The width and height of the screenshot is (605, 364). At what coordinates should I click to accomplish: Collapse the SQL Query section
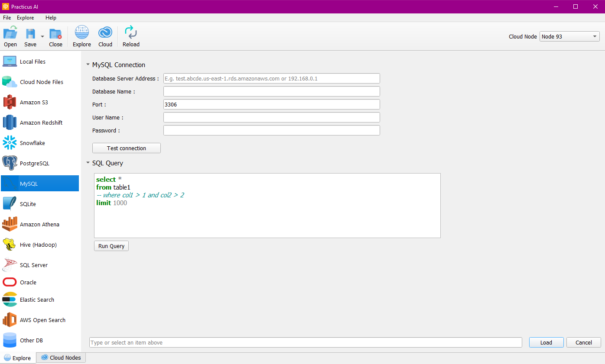coord(88,163)
